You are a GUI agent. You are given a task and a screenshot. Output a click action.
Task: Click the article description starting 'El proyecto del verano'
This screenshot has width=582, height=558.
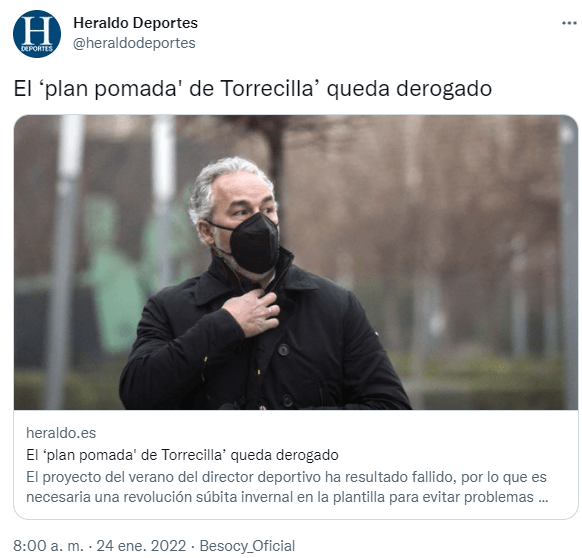point(287,487)
